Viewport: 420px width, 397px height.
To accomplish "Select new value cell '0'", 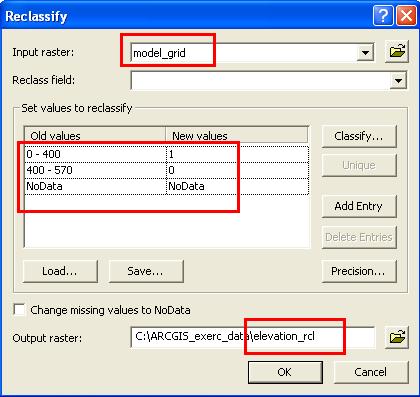I will click(x=237, y=170).
